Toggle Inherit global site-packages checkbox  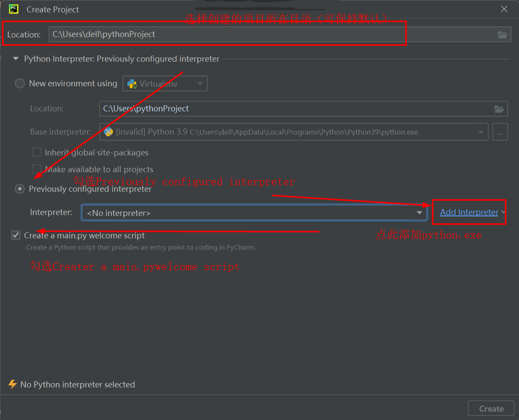coord(36,152)
